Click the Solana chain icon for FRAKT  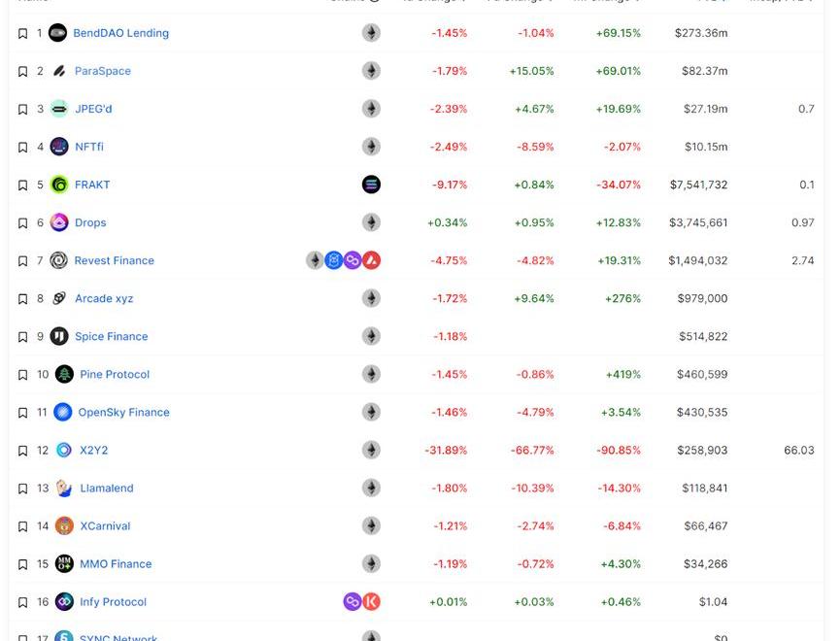click(x=371, y=185)
